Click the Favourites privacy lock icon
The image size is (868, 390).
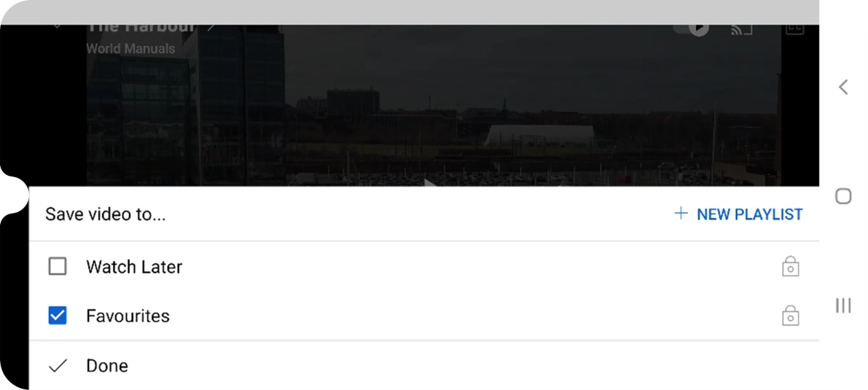[791, 316]
